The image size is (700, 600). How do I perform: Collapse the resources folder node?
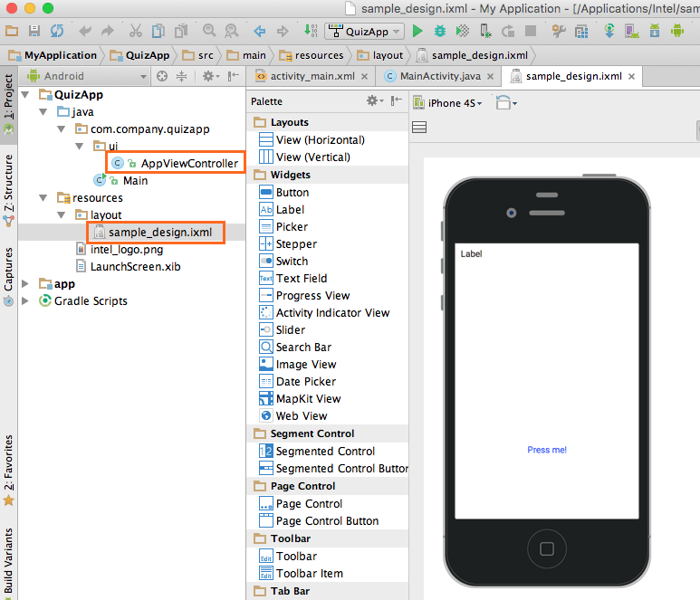[43, 198]
